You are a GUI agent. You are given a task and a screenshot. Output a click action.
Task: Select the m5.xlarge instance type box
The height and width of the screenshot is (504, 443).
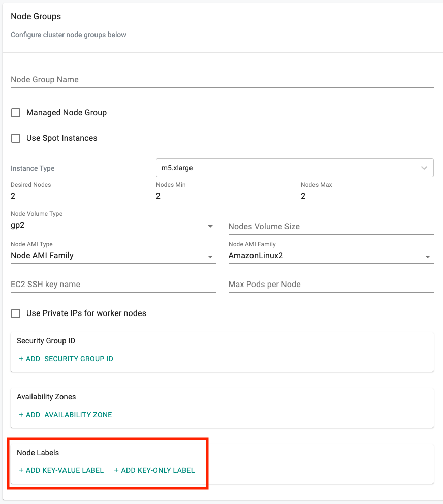coord(295,168)
